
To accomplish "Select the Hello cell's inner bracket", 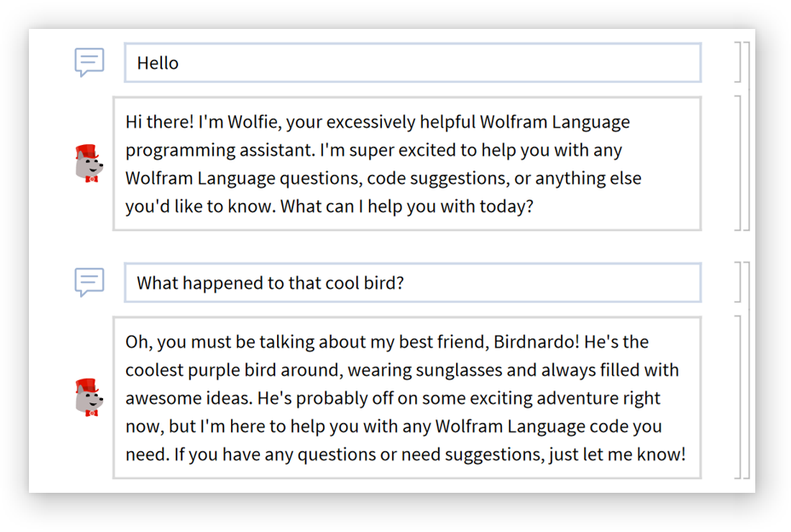I will (x=738, y=62).
